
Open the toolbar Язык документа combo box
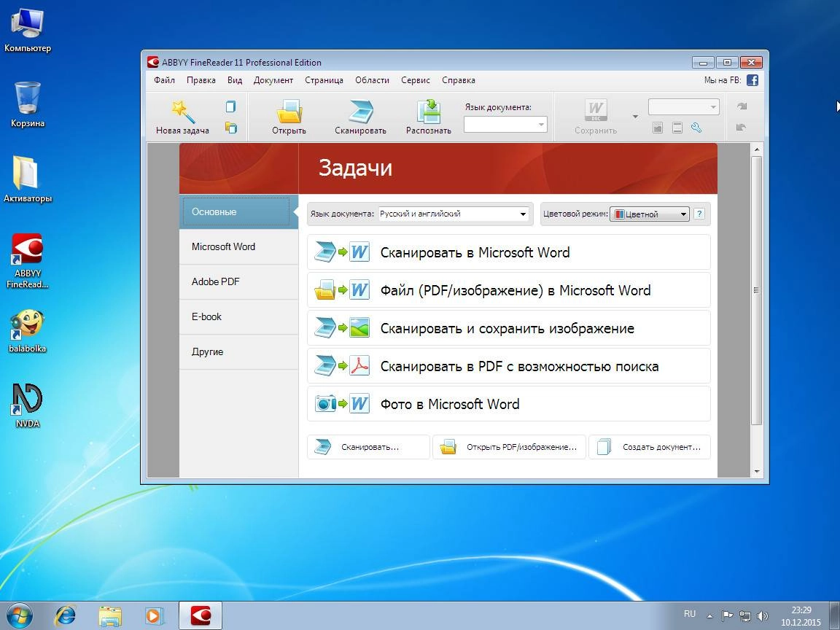(505, 124)
